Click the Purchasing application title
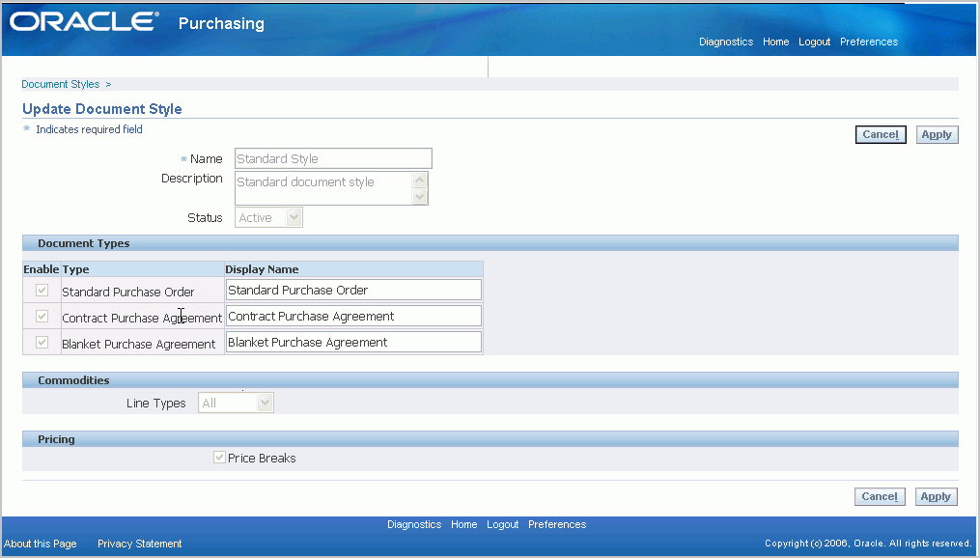The height and width of the screenshot is (558, 980). (221, 23)
